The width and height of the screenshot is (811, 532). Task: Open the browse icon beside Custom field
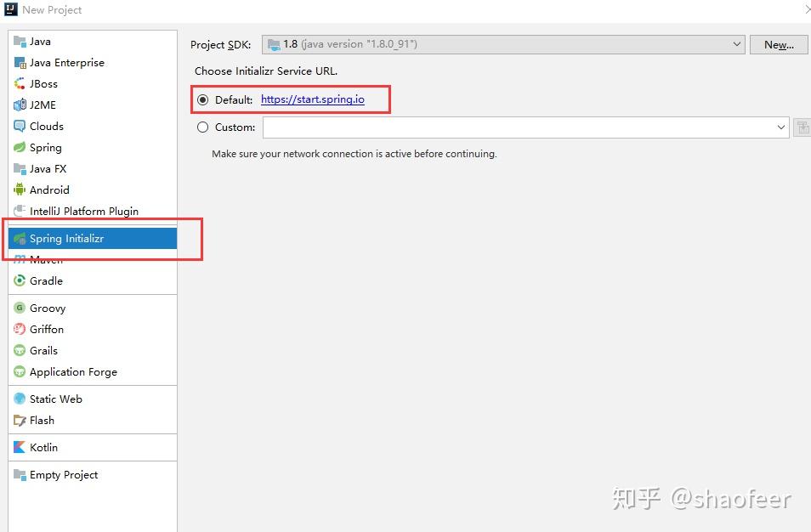802,127
